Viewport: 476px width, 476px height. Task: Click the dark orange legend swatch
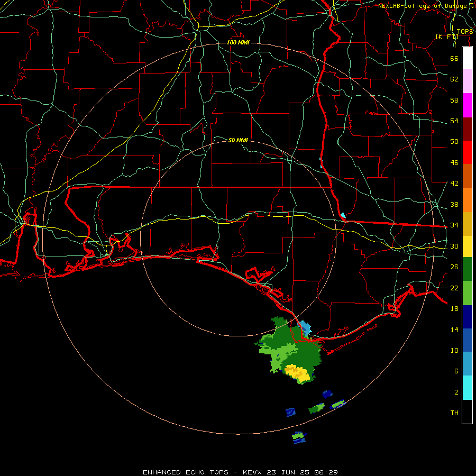point(467,176)
